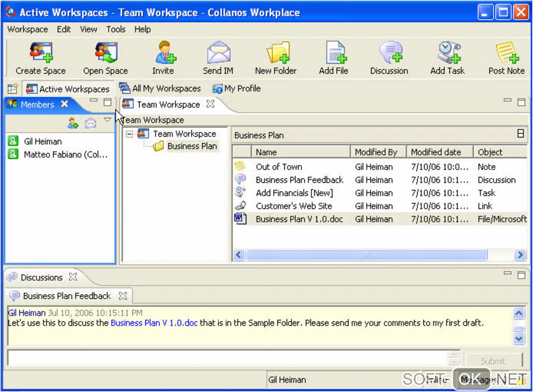Click the horizontal scrollbar thumb in file list
Viewport: 533px width, 392px height.
point(366,255)
